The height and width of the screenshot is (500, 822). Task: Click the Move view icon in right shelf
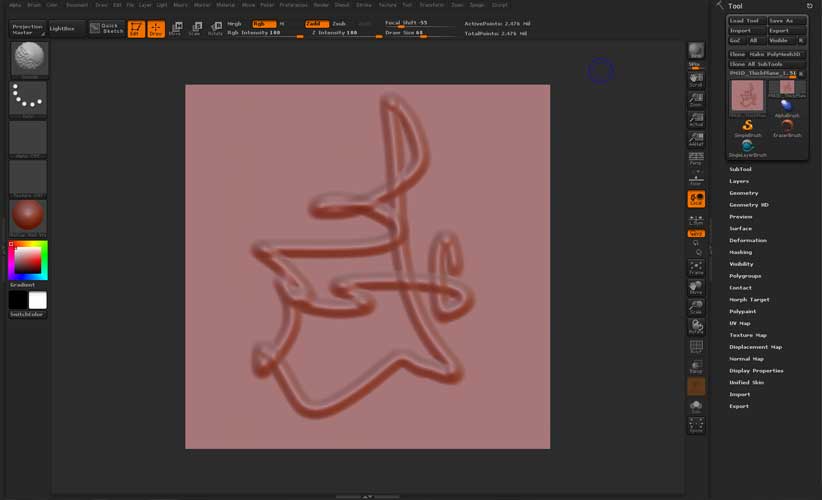tap(696, 288)
